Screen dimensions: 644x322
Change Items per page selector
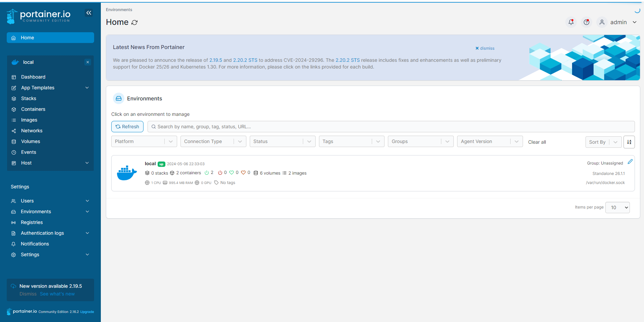tap(618, 208)
